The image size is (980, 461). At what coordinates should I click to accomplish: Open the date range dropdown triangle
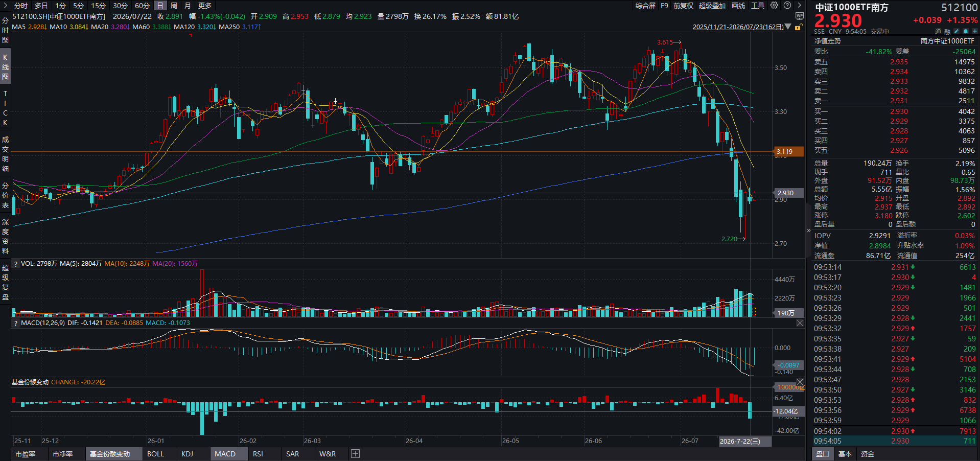(x=788, y=27)
